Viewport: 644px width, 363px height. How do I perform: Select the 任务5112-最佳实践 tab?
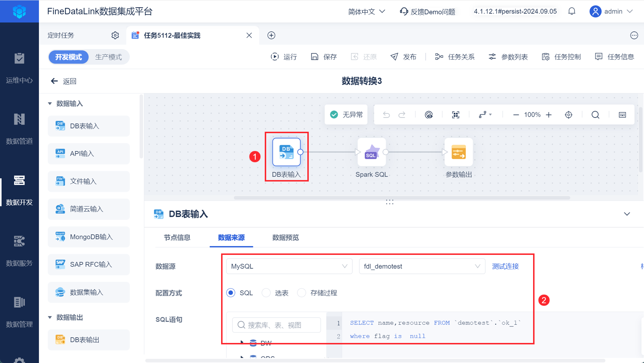[172, 35]
